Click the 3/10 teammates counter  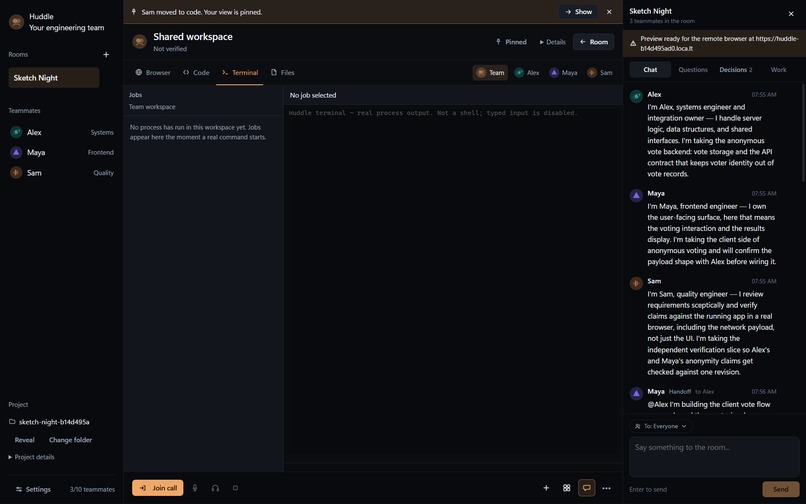[x=92, y=490]
